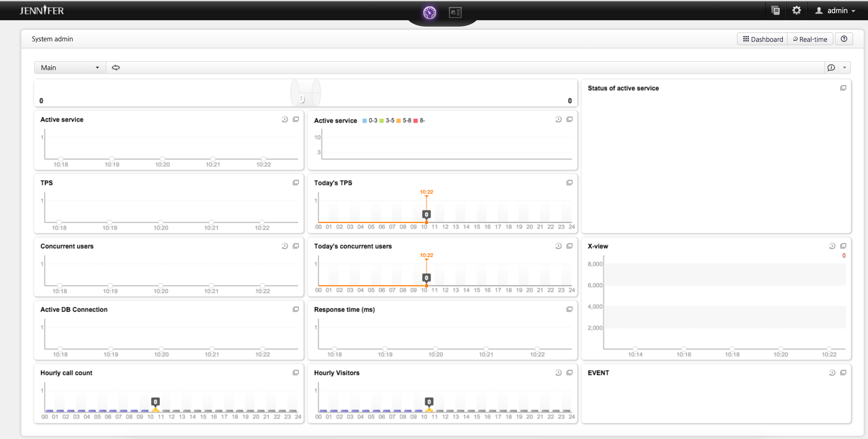Pop out the Concurrent users chart
Image resolution: width=868 pixels, height=439 pixels.
point(296,246)
